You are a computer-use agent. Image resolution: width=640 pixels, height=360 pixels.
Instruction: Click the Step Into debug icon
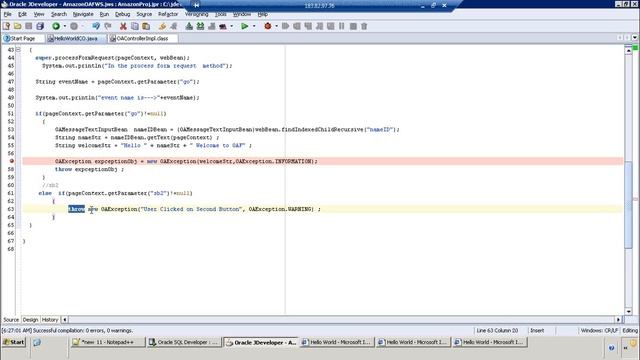tap(308, 26)
